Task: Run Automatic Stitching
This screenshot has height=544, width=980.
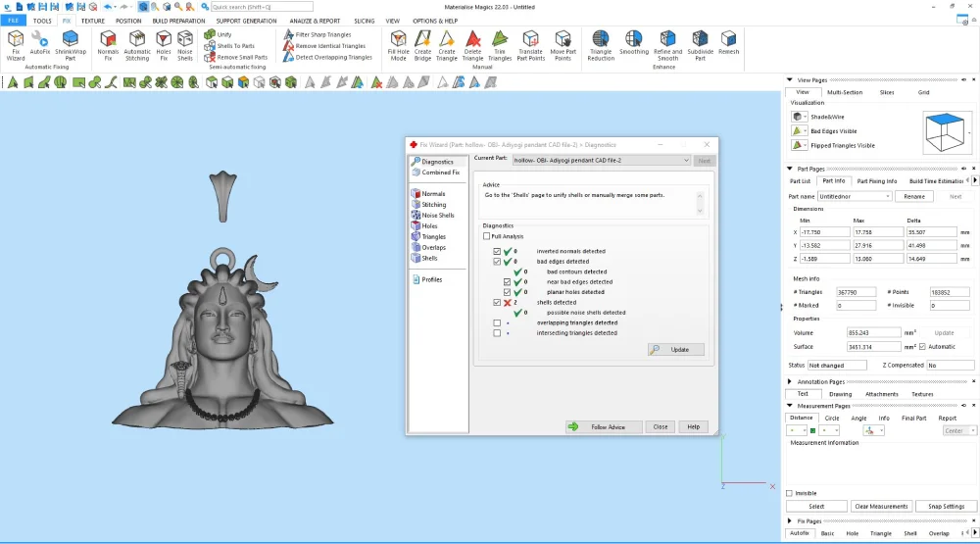Action: (x=137, y=46)
